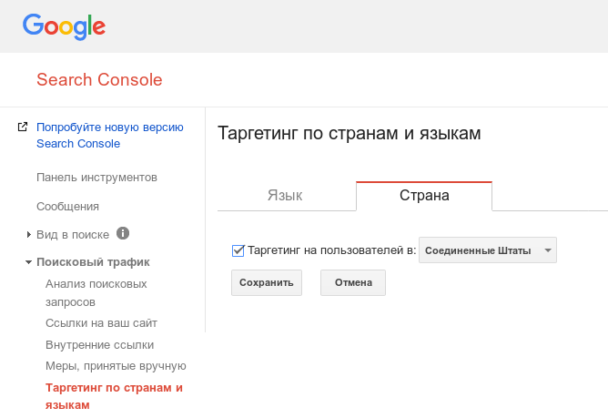Click the Google logo
Image resolution: width=608 pixels, height=418 pixels.
tap(64, 27)
